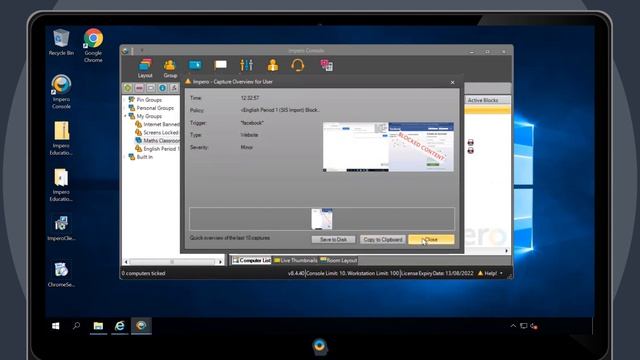Collapse the My Groups tree node arrow

pos(126,116)
